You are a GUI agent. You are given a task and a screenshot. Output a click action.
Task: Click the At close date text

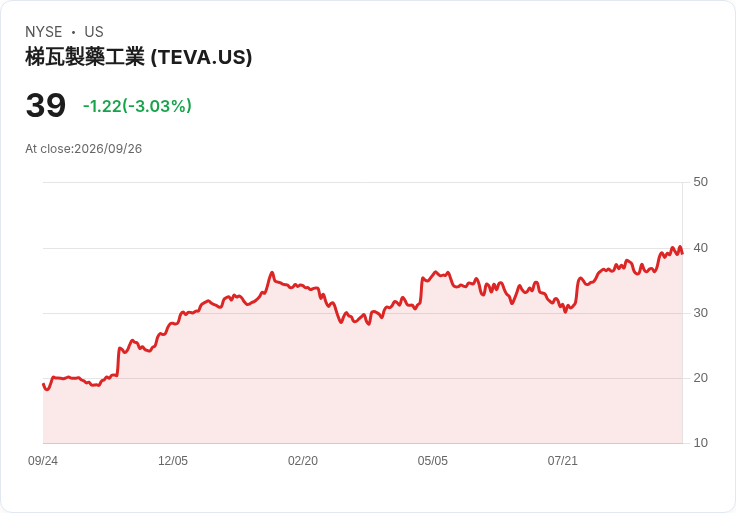pos(84,149)
